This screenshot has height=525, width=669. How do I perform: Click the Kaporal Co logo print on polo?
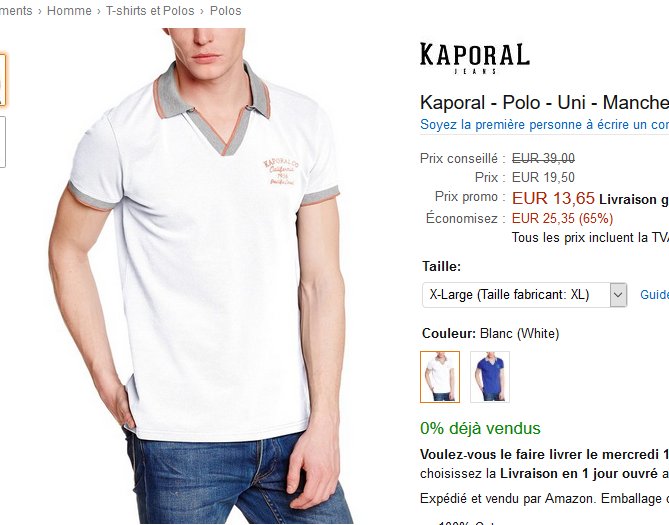(x=281, y=172)
